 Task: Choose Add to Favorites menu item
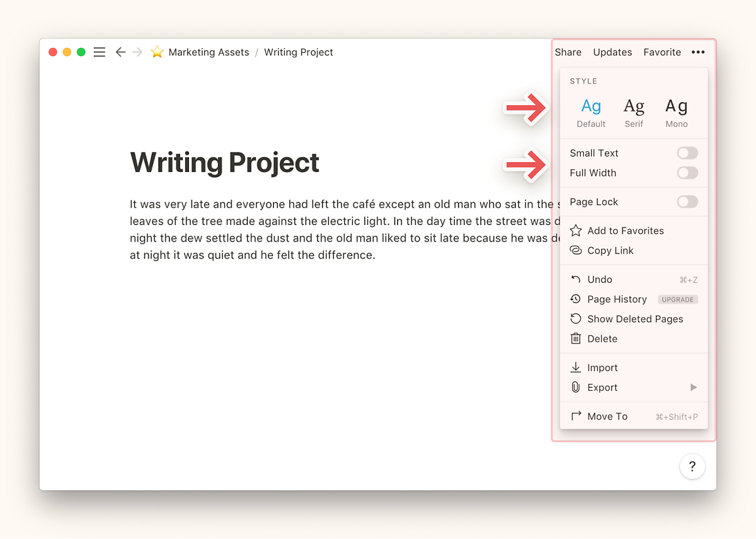634,231
